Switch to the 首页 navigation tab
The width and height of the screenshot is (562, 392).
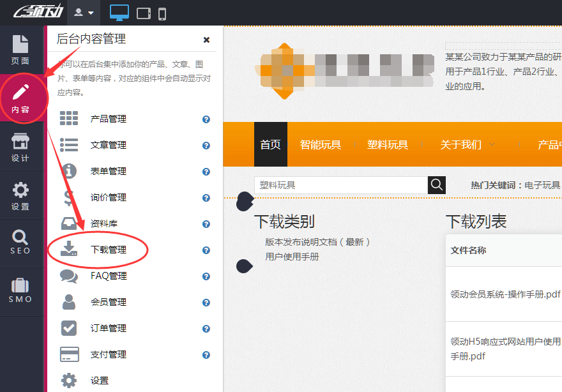pyautogui.click(x=270, y=145)
